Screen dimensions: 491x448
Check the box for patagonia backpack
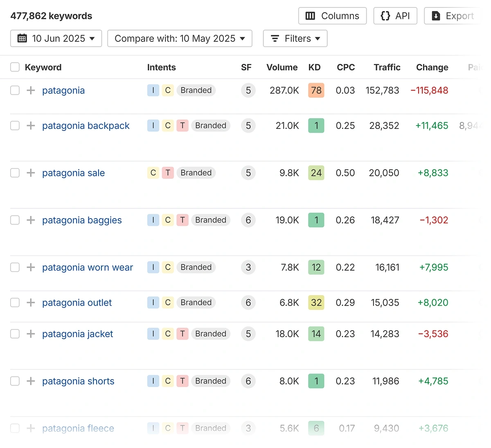pos(15,126)
